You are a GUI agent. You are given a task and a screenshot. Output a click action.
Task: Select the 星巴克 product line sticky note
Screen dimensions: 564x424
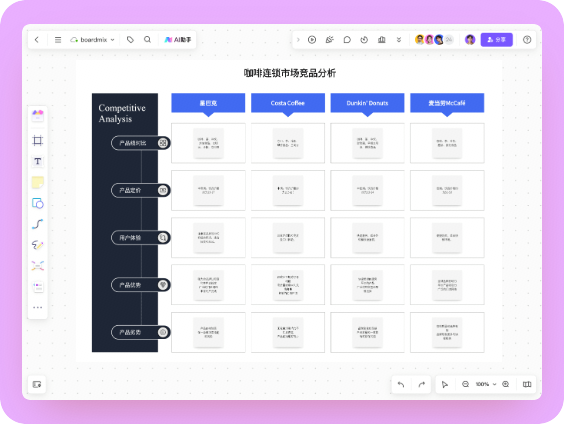coord(208,143)
